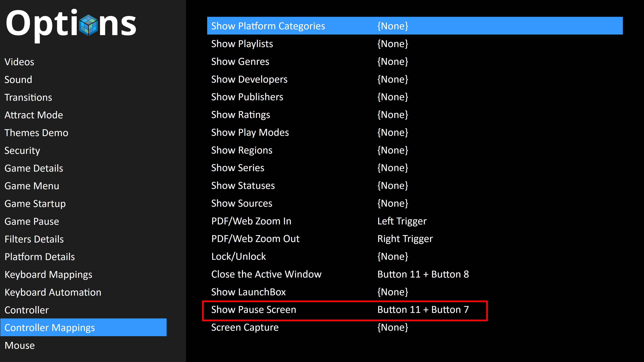Open Themes Demo in sidebar

[36, 133]
